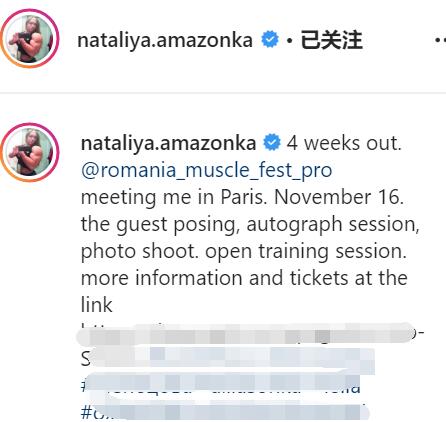This screenshot has height=422, width=446.
Task: Open the story from the header profile avatar
Action: tap(29, 39)
